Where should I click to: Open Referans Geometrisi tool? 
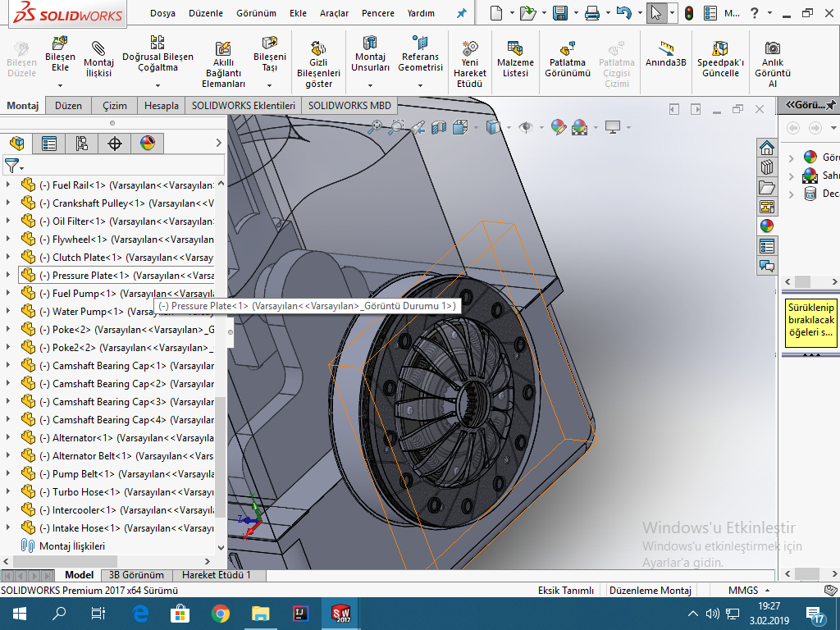(421, 53)
